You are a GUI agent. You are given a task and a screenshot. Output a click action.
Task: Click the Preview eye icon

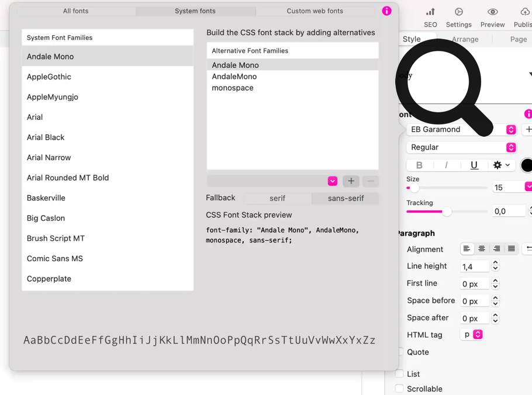tap(492, 12)
